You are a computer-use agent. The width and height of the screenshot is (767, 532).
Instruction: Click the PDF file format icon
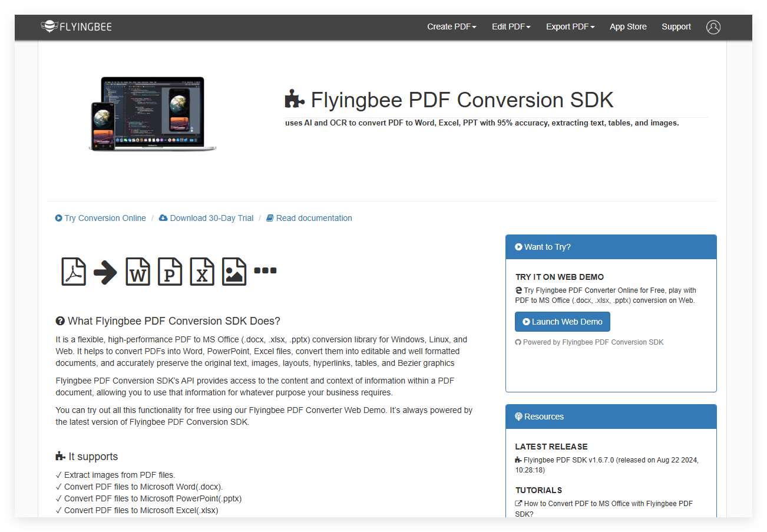click(74, 272)
